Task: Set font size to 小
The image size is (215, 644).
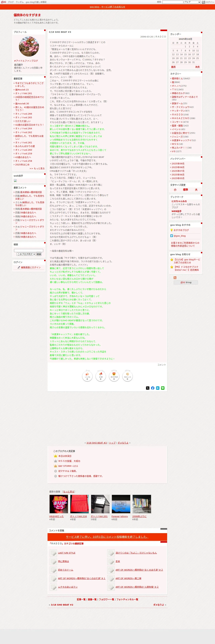Action: click(x=175, y=190)
